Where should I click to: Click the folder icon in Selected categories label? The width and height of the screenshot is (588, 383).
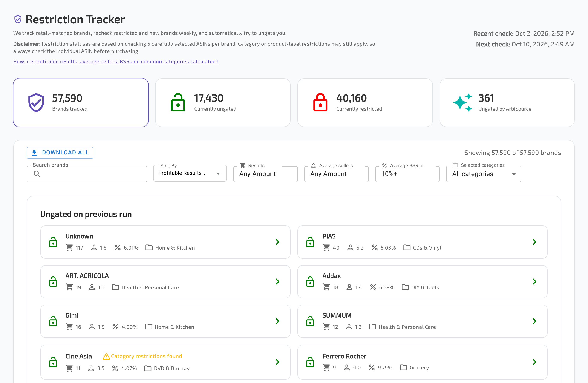(x=455, y=165)
